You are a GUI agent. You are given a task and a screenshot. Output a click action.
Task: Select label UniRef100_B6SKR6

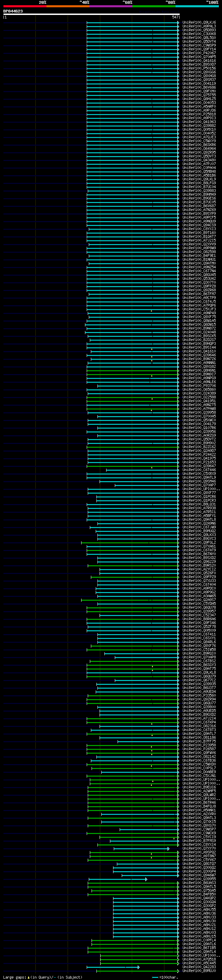tap(199, 145)
